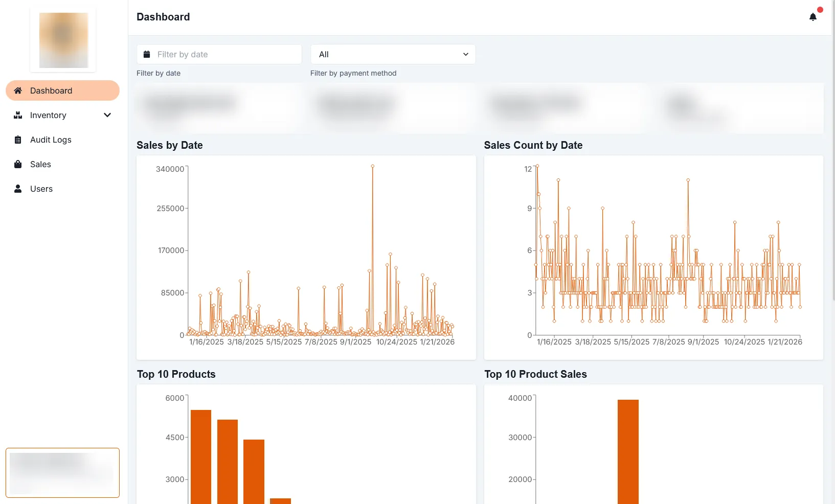Focus the Filter by date input field
The width and height of the screenshot is (835, 504).
tap(219, 54)
